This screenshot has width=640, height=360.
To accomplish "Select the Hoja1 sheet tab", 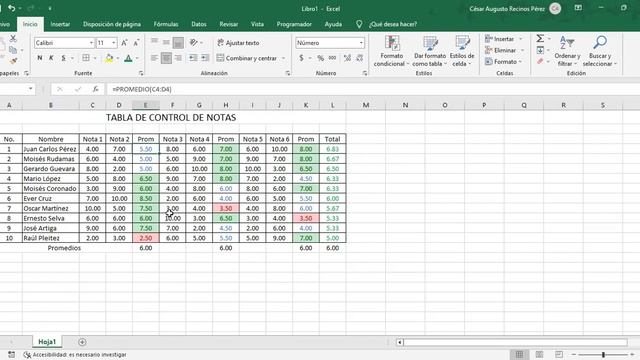I will point(47,342).
